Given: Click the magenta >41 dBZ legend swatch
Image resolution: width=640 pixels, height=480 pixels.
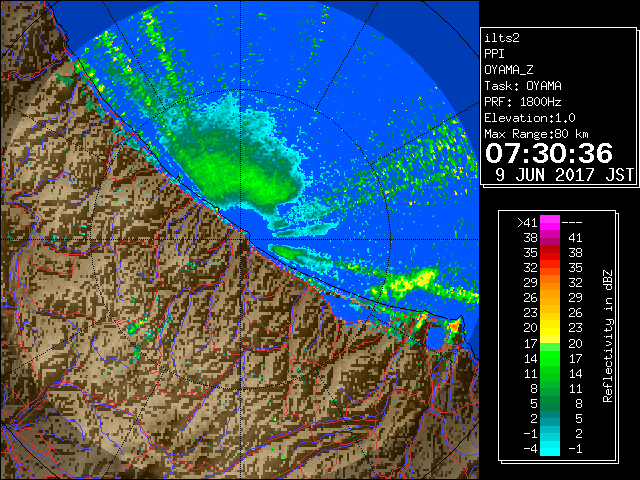Looking at the screenshot, I should (x=550, y=222).
